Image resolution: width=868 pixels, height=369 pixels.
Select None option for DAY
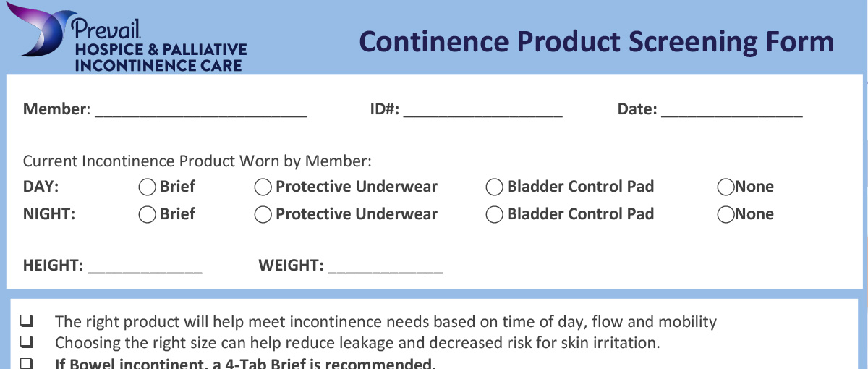pyautogui.click(x=726, y=187)
